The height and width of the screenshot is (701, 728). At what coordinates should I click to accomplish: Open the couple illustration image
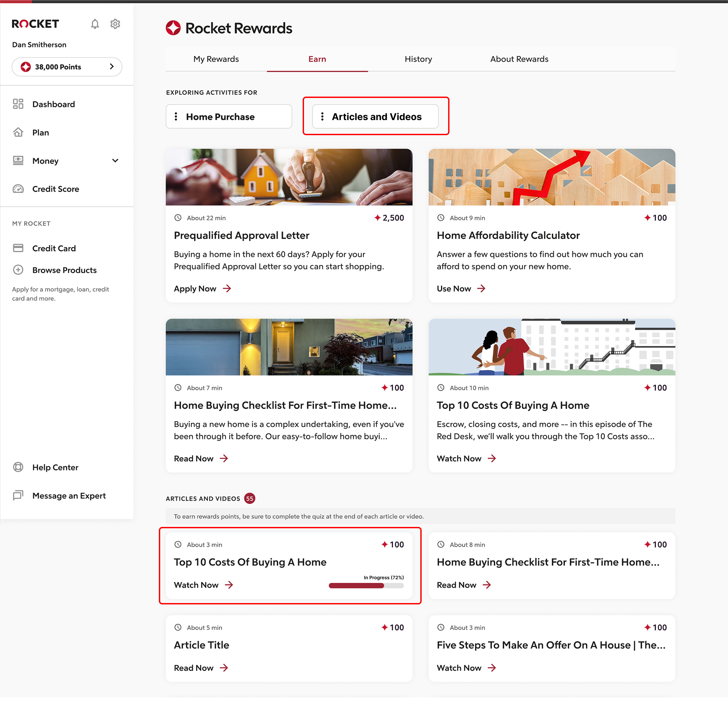pyautogui.click(x=552, y=347)
